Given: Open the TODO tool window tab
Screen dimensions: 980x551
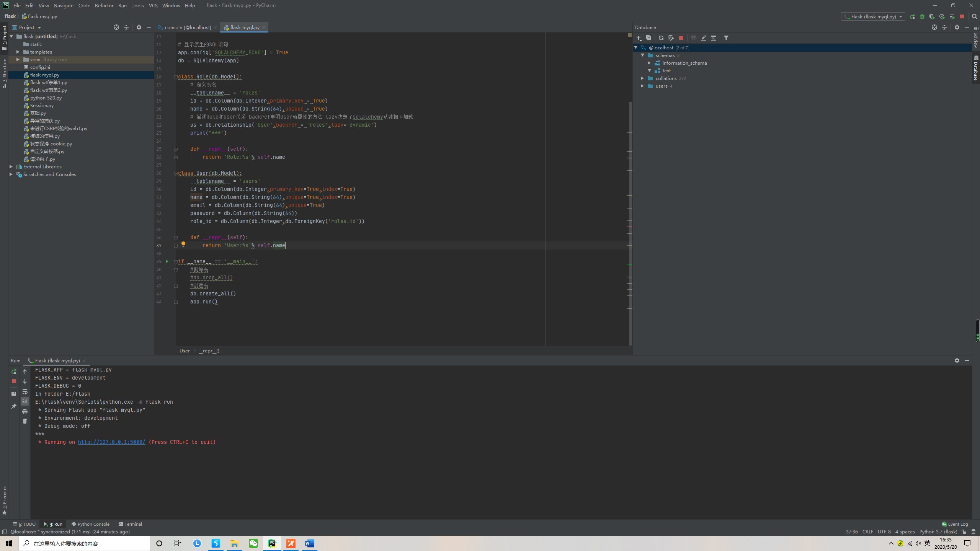Looking at the screenshot, I should 24,524.
